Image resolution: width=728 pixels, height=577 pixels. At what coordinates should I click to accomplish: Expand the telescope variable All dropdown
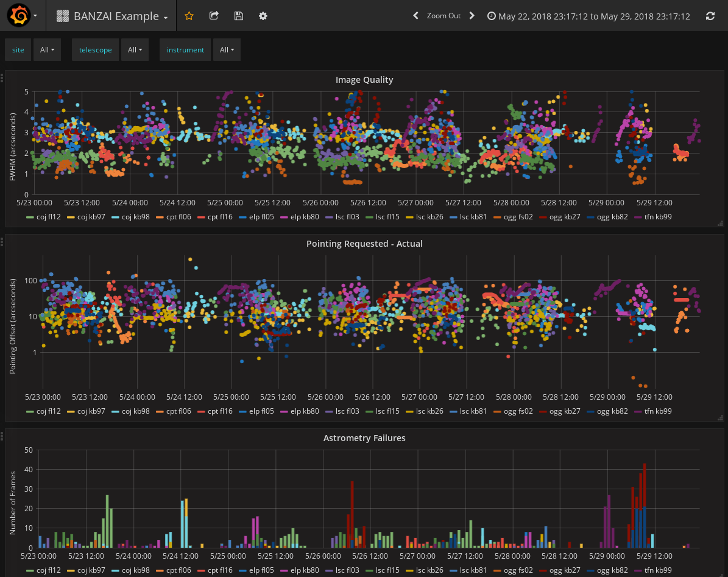[135, 50]
